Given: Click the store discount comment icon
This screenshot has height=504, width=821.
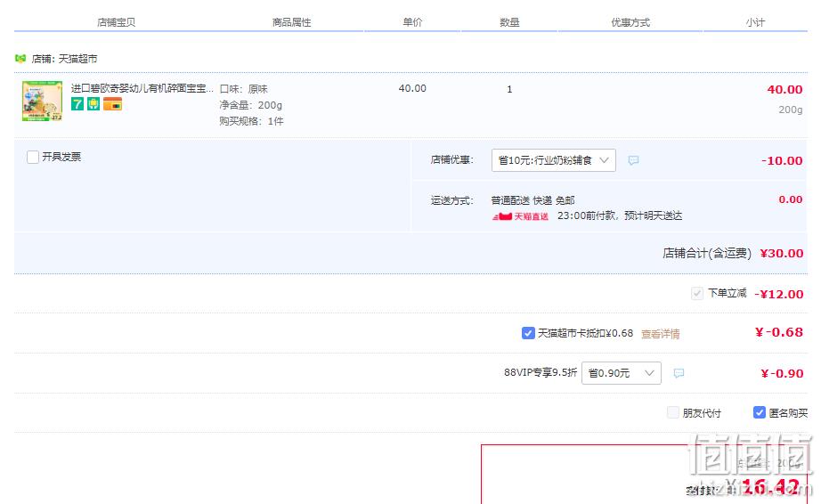Looking at the screenshot, I should (x=633, y=160).
